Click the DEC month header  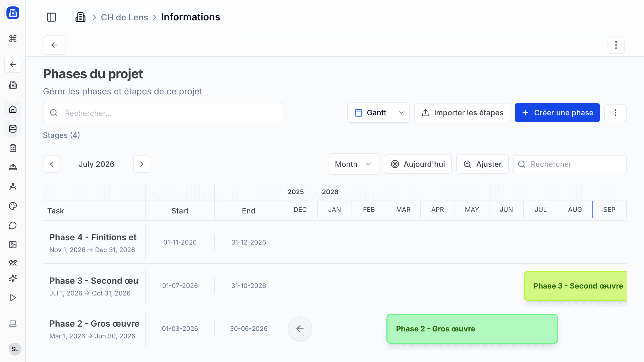click(x=300, y=210)
